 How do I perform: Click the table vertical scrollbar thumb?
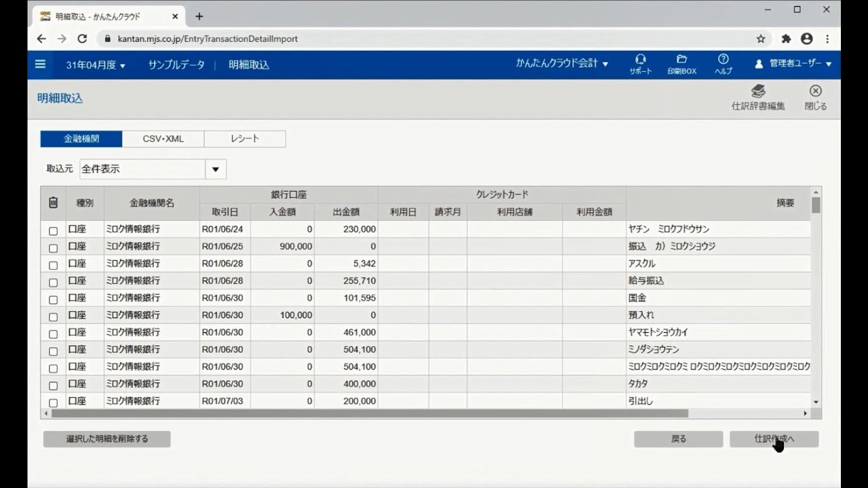pos(816,205)
